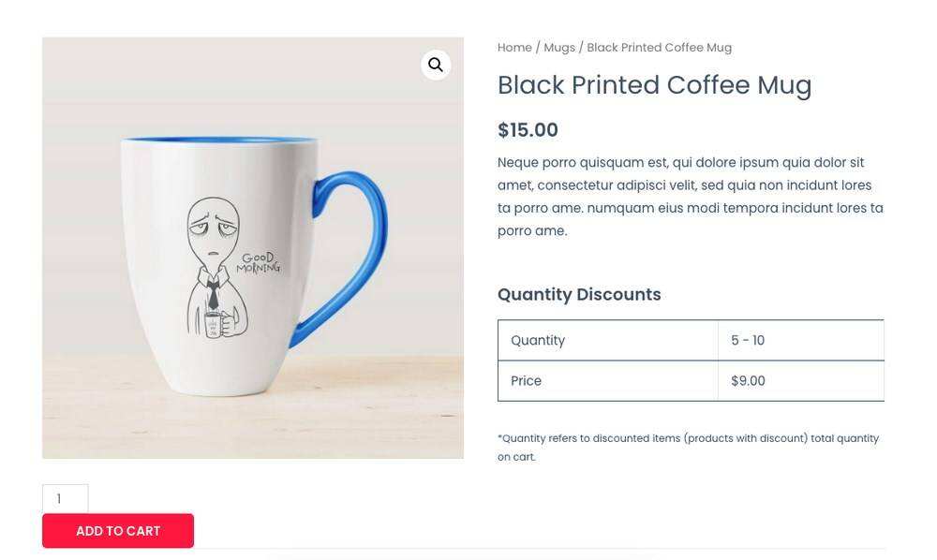
Task: Select the "5 - 10" quantity table cell
Action: [x=748, y=341]
